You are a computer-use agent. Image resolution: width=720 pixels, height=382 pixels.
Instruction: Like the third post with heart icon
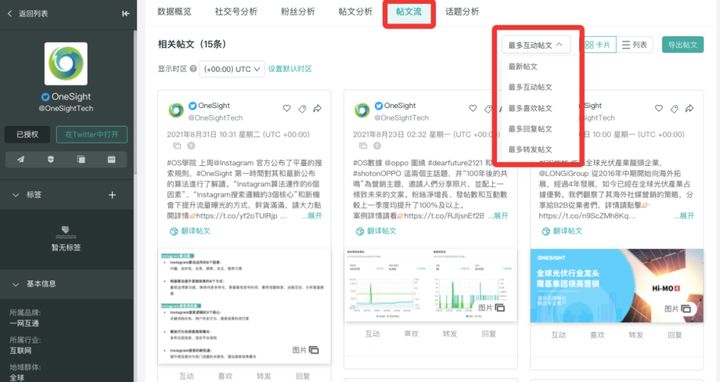[x=659, y=108]
